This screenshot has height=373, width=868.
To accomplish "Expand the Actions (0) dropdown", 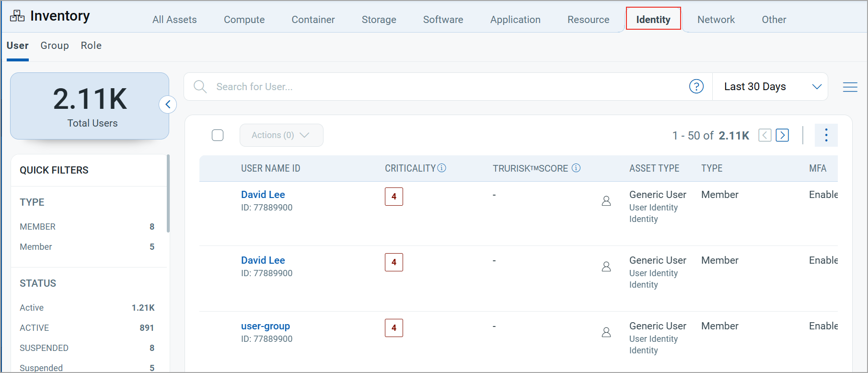I will click(281, 135).
